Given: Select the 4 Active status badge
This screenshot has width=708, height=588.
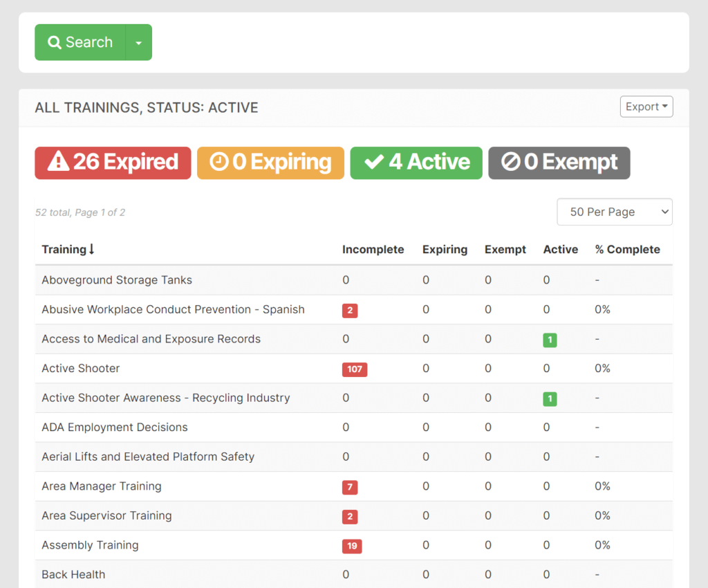Looking at the screenshot, I should [x=416, y=163].
